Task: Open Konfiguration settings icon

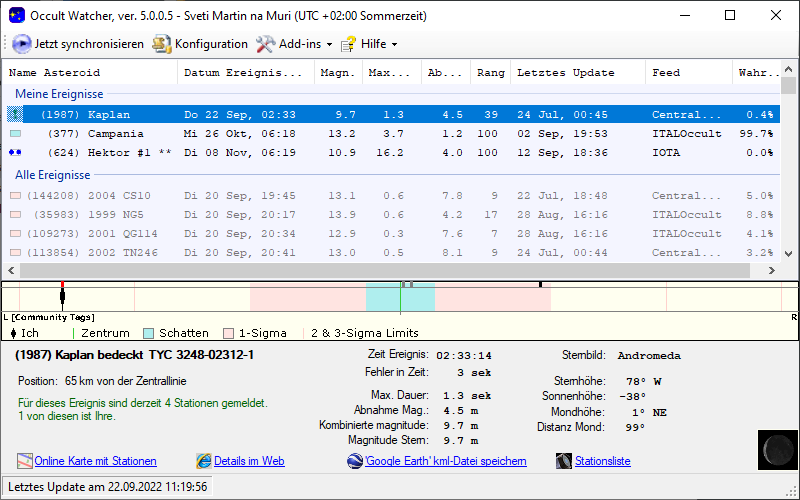Action: coord(162,44)
